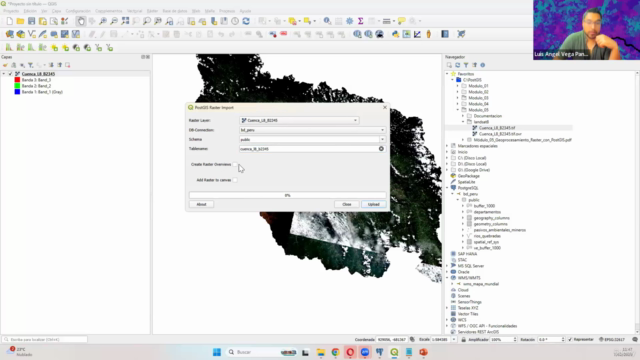
Task: Expand the Modulo_01 folder in Navegador
Action: (x=458, y=86)
